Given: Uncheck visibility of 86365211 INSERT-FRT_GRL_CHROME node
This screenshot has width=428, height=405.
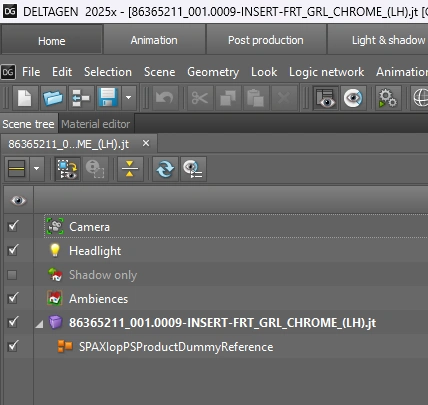Looking at the screenshot, I should click(x=13, y=322).
